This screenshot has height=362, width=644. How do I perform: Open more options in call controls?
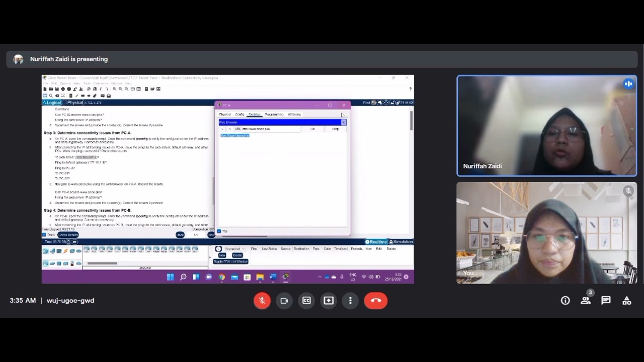click(x=351, y=301)
